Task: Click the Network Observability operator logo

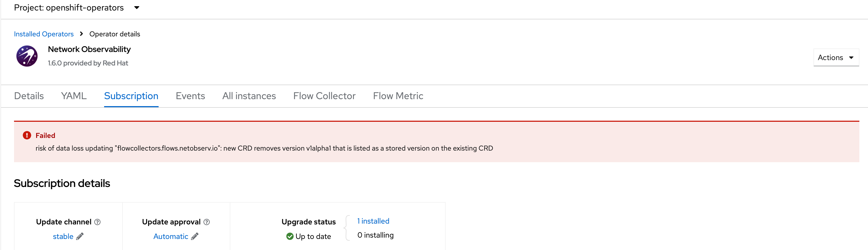Action: point(27,55)
